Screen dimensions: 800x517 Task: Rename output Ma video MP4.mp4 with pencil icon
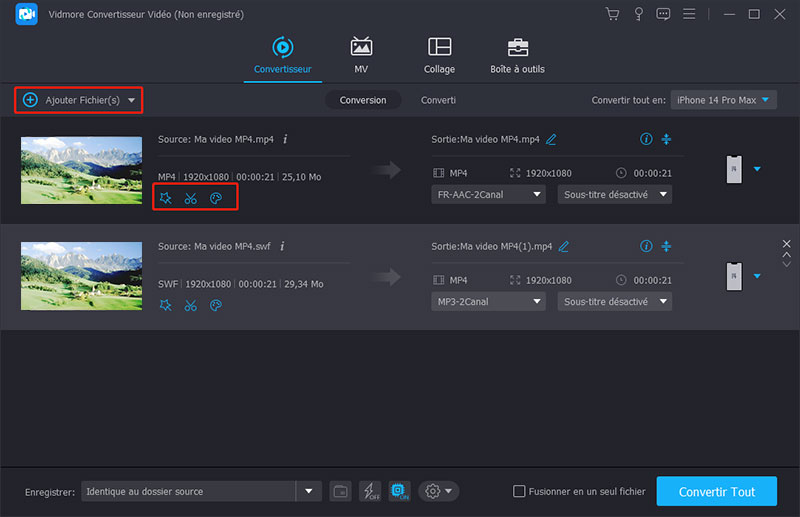(x=551, y=139)
